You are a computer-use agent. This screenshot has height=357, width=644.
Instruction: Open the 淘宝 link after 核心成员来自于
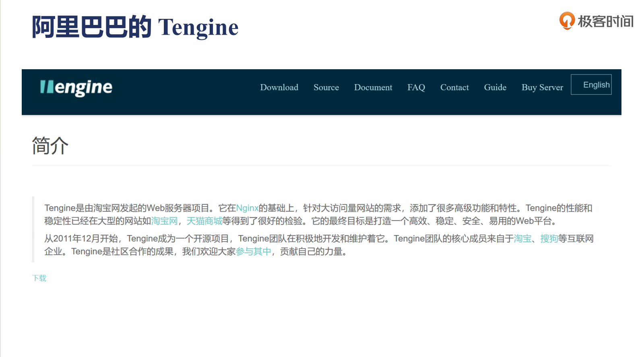522,239
